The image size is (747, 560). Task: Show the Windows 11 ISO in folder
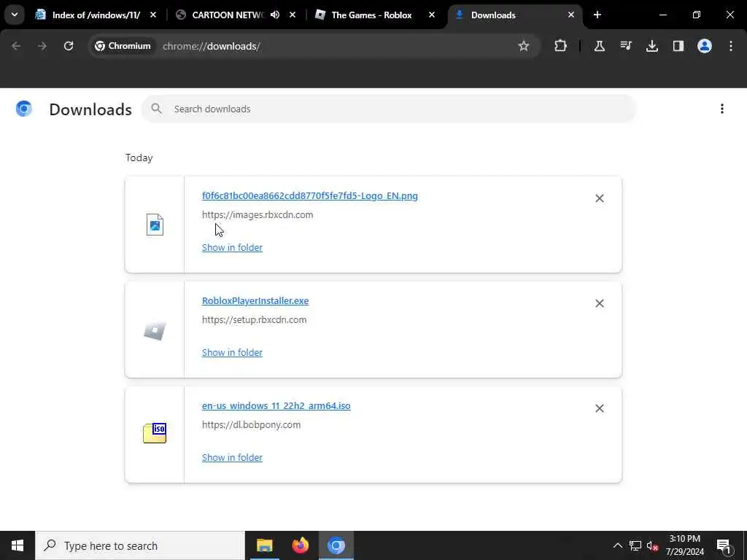coord(232,457)
